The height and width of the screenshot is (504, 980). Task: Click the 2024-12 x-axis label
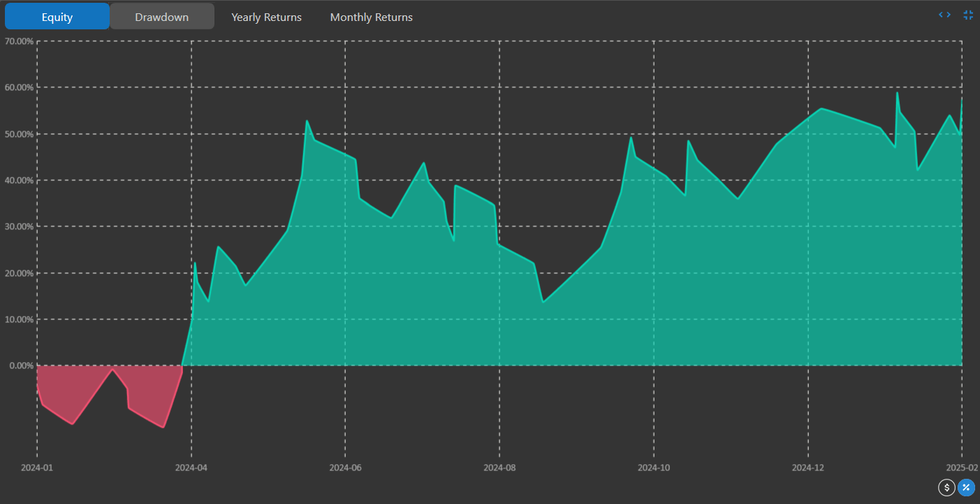pyautogui.click(x=808, y=467)
